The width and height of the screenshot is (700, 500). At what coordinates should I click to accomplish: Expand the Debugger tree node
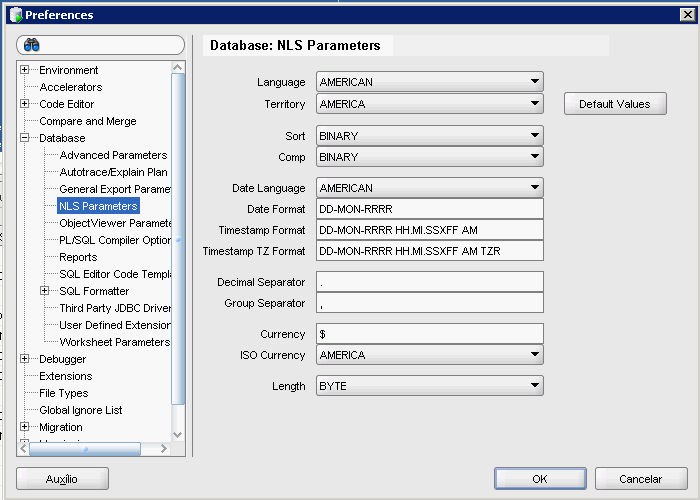pos(25,359)
